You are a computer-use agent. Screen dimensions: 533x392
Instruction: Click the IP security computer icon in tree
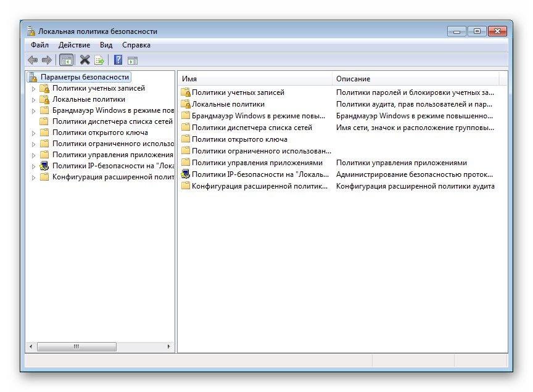(x=44, y=166)
